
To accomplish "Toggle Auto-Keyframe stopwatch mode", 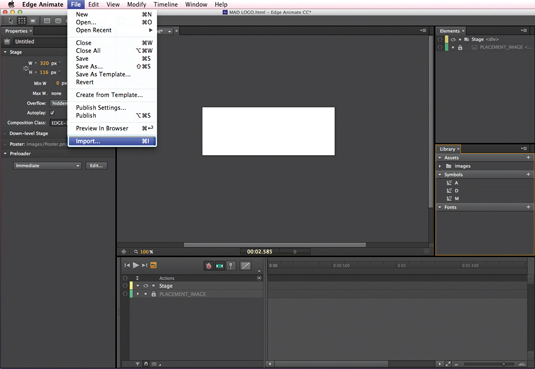I will (208, 266).
